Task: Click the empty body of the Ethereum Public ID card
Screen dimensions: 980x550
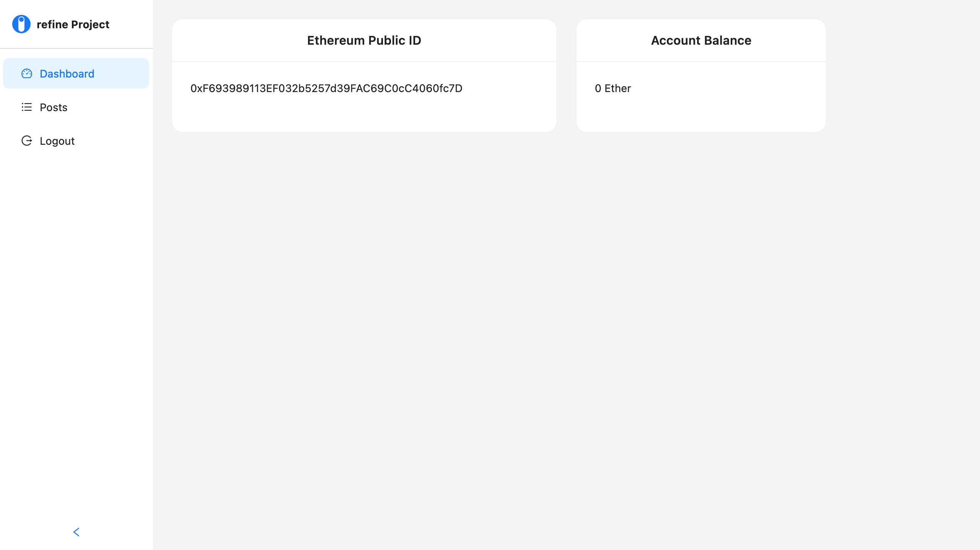Action: (x=364, y=113)
